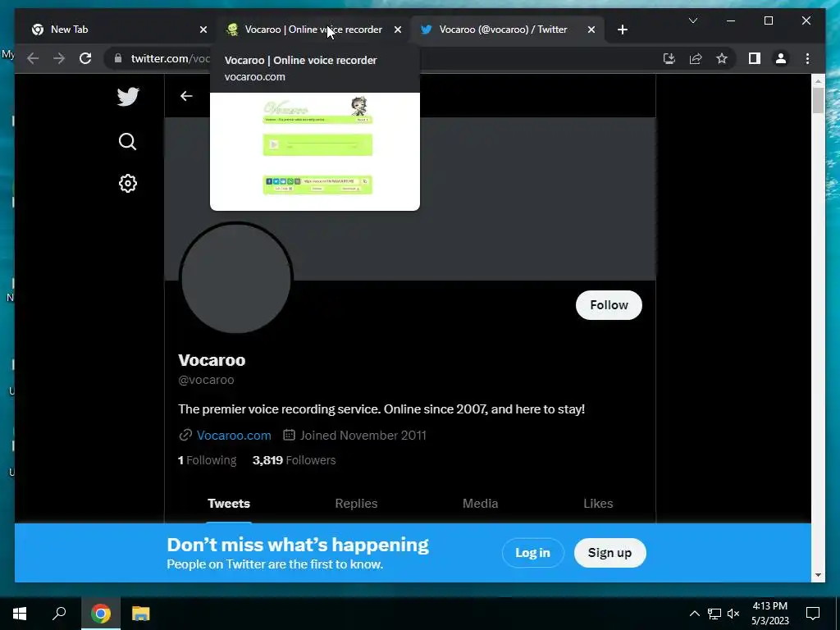Image resolution: width=840 pixels, height=630 pixels.
Task: Click the premier voice recording service bio
Action: tap(381, 409)
